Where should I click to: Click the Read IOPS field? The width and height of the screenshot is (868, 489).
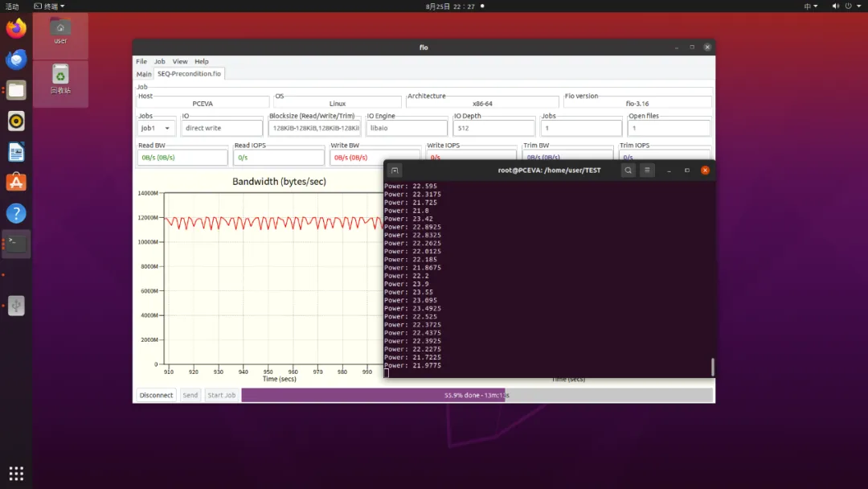point(278,158)
